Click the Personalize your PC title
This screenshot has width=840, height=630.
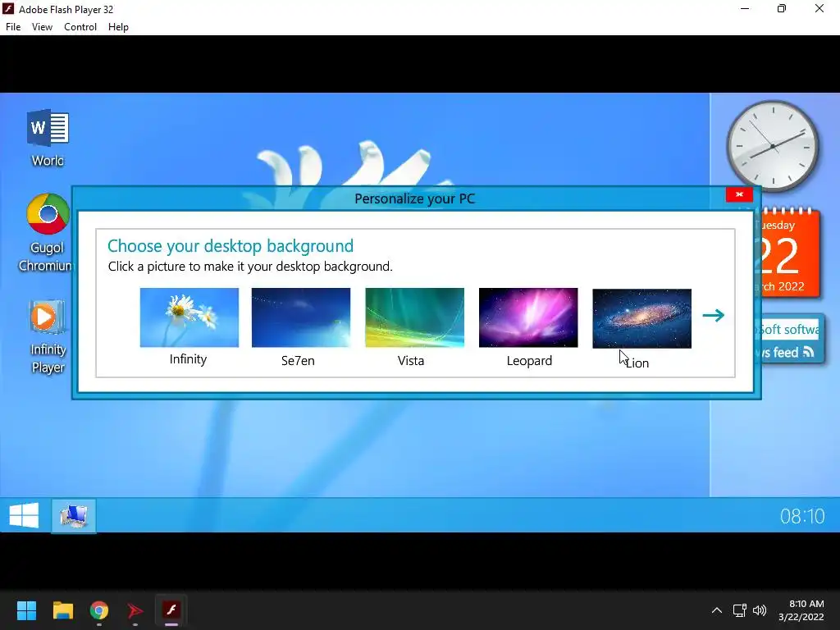pos(414,199)
